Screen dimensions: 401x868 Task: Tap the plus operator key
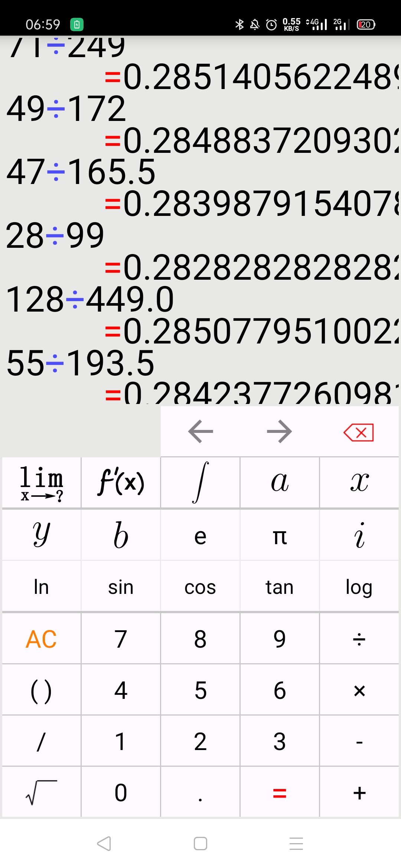pos(359,792)
